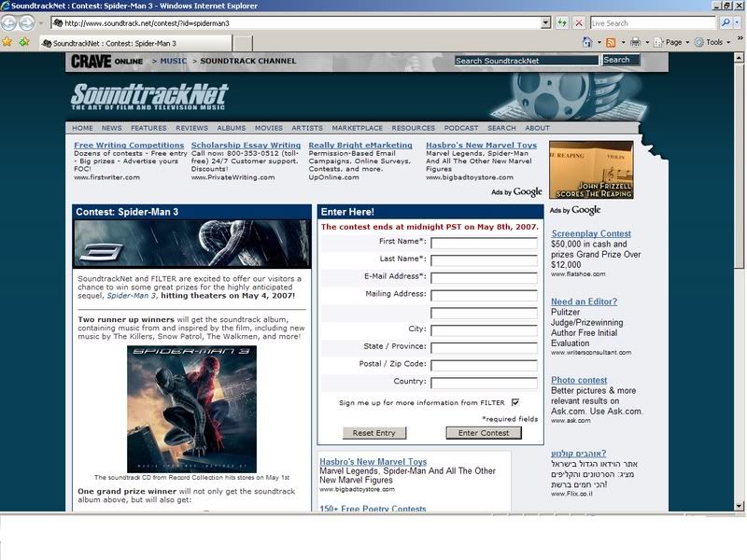
Task: Open the recent pages dropdown beside Forward
Action: point(41,22)
